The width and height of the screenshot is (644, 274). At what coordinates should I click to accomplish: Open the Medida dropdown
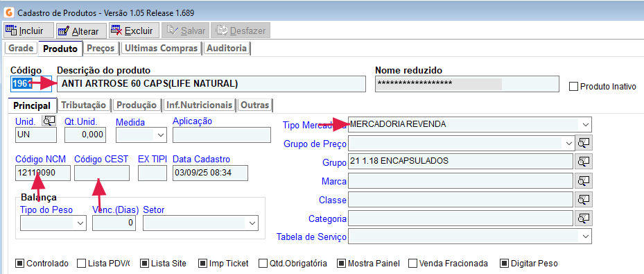(x=141, y=135)
